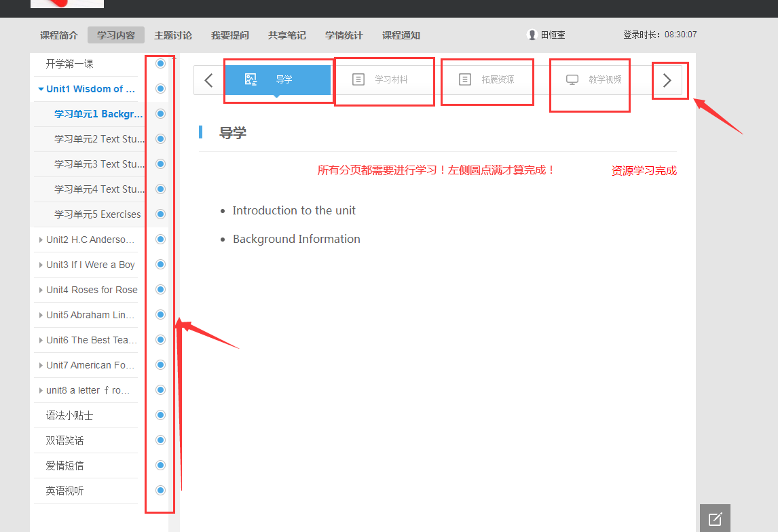This screenshot has width=778, height=532.
Task: Select 爱情短信 item in course list
Action: click(65, 465)
